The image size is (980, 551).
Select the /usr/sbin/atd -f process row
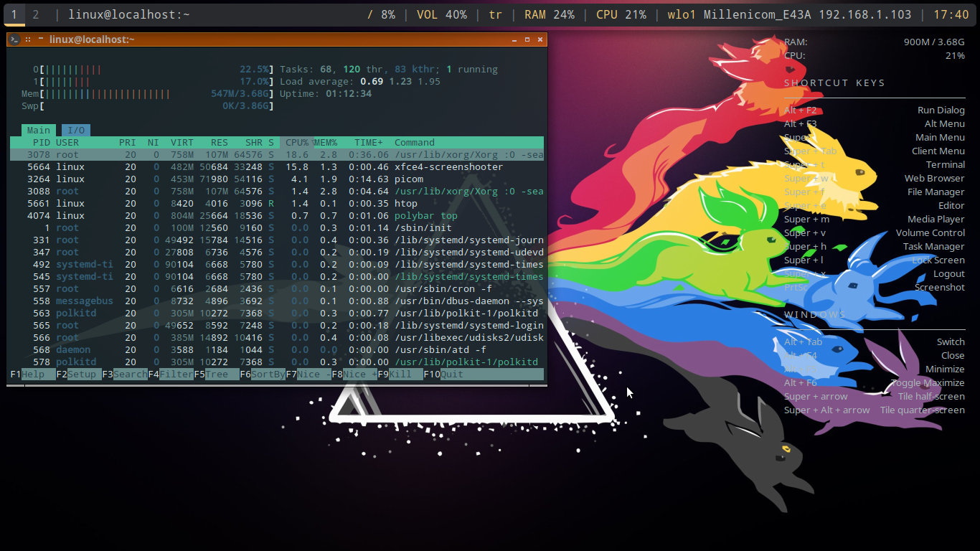coord(277,349)
